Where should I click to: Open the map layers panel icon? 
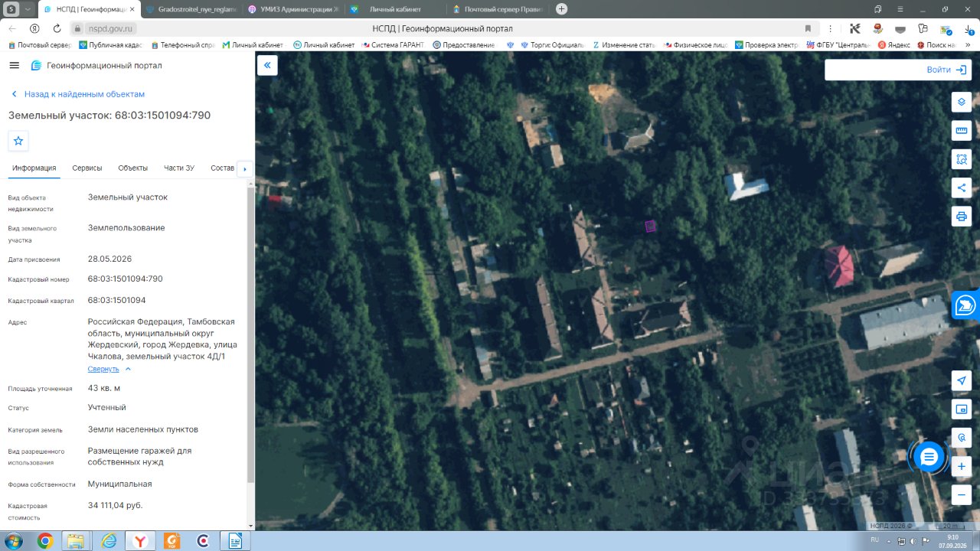(962, 102)
